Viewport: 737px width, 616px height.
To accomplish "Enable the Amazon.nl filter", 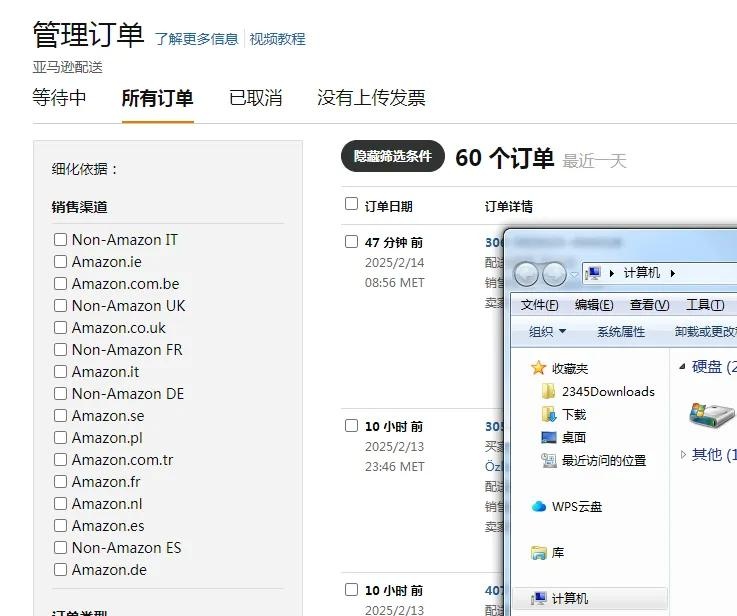I will coord(60,504).
